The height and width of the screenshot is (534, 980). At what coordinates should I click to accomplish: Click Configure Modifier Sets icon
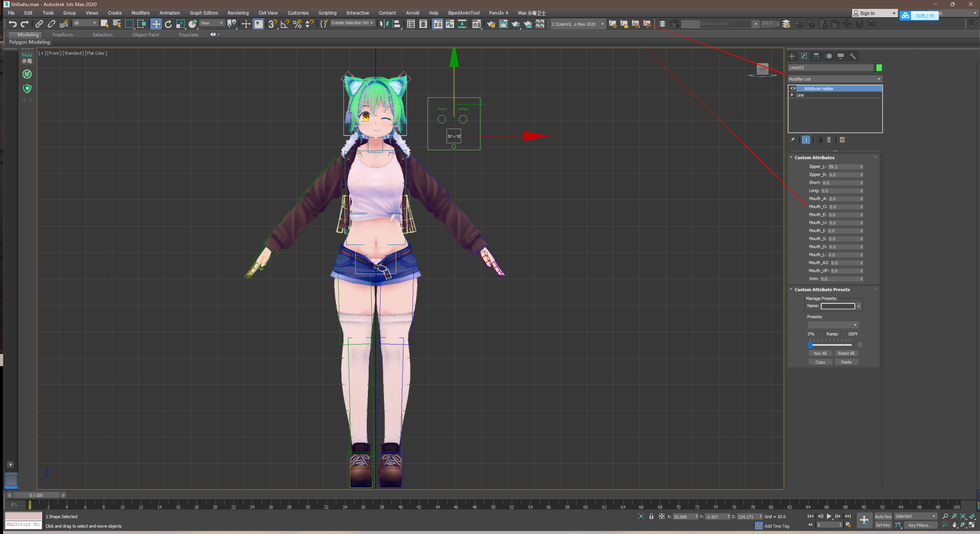[842, 140]
